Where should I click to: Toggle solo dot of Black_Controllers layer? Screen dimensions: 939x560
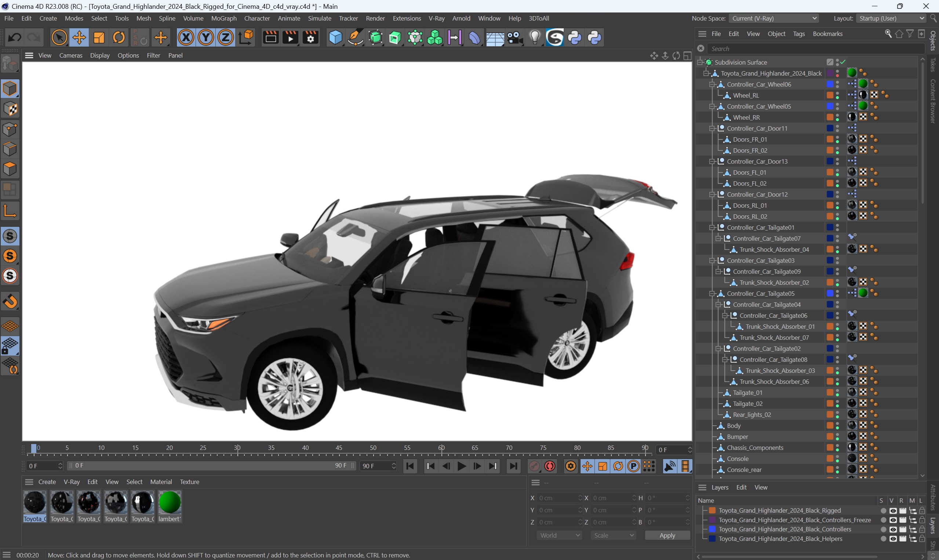click(x=883, y=530)
